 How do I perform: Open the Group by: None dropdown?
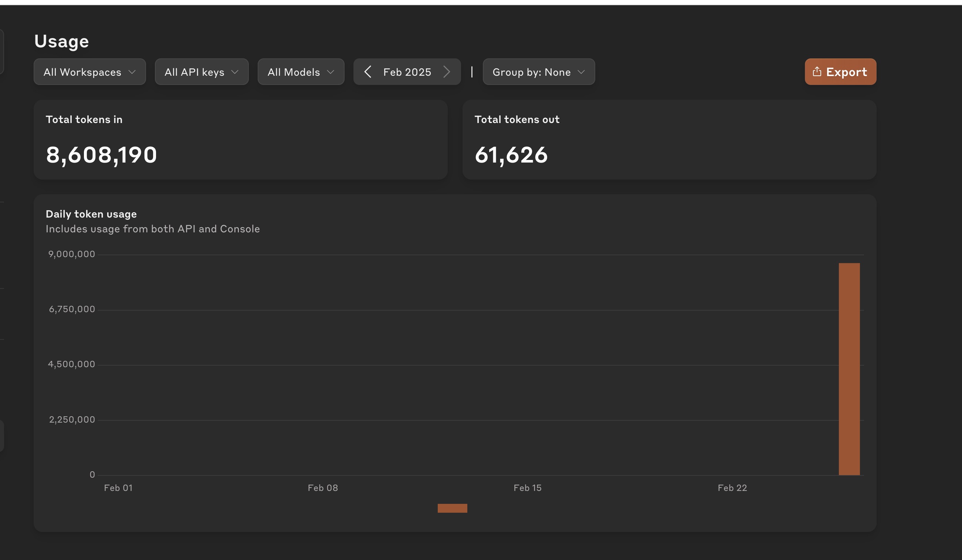click(539, 72)
